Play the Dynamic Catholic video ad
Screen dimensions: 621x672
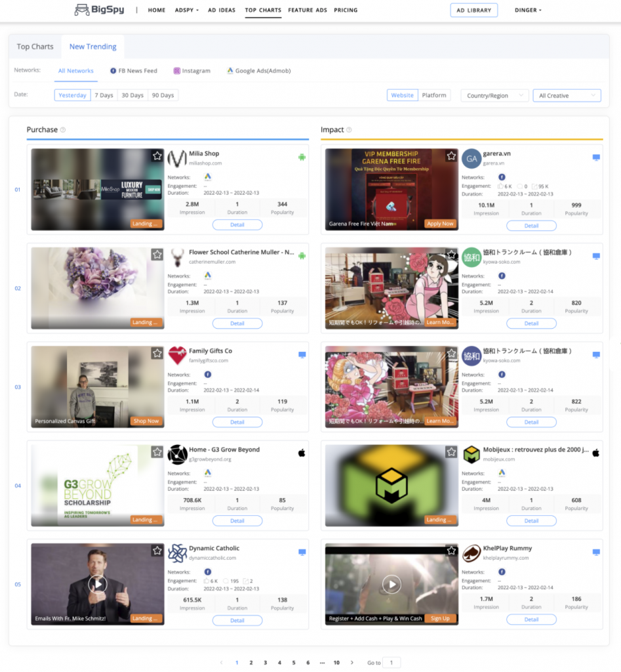pos(98,583)
